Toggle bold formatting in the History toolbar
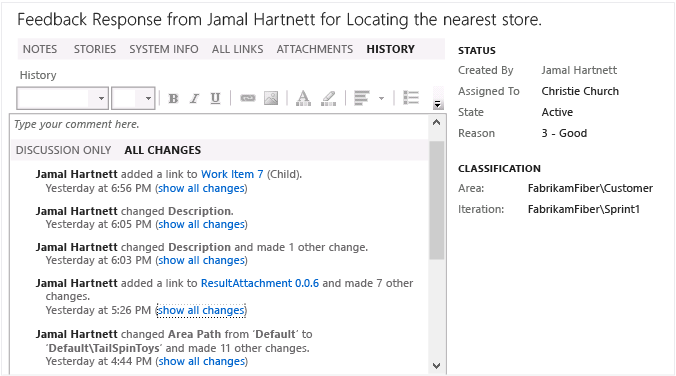Image resolution: width=676 pixels, height=376 pixels. (x=173, y=99)
